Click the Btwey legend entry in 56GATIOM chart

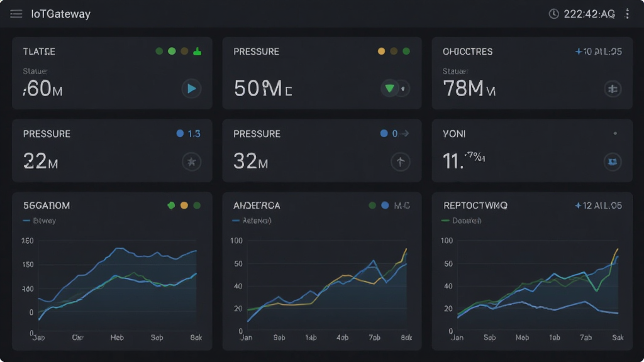pos(40,221)
